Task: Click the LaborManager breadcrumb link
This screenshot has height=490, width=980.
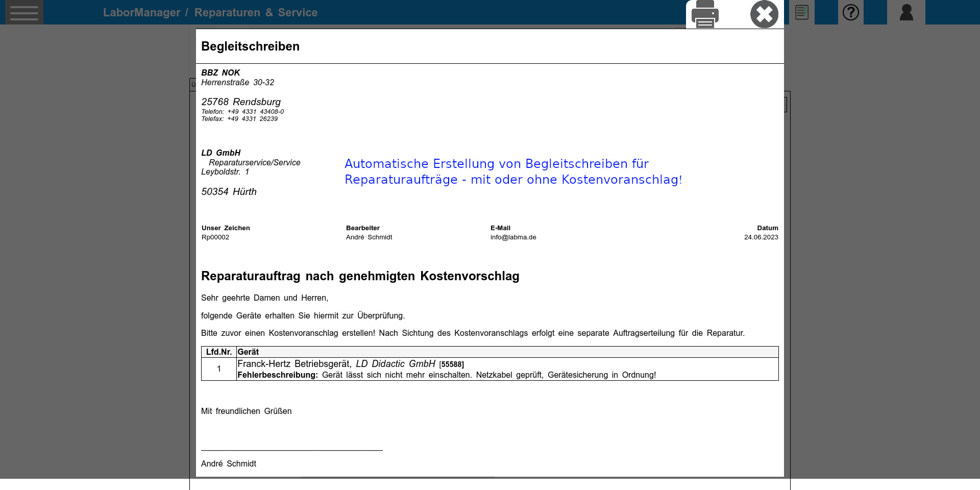Action: click(141, 12)
